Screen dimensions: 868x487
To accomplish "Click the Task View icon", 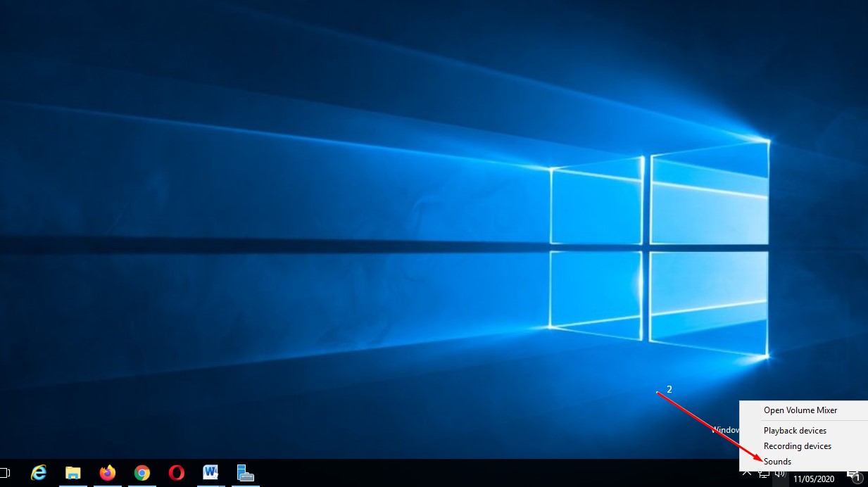I will click(4, 473).
